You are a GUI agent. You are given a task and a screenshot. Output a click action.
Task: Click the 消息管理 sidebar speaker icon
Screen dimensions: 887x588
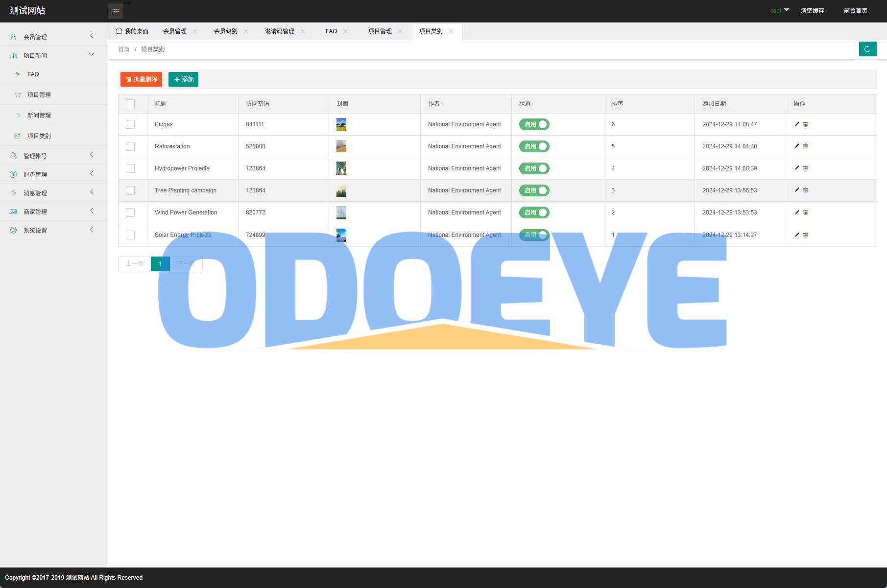pyautogui.click(x=13, y=193)
